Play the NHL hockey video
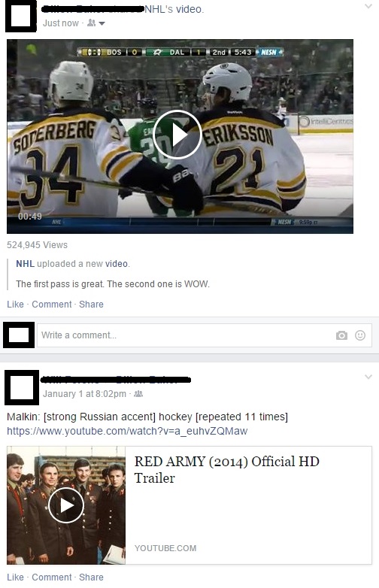This screenshot has height=588, width=379. tap(177, 135)
